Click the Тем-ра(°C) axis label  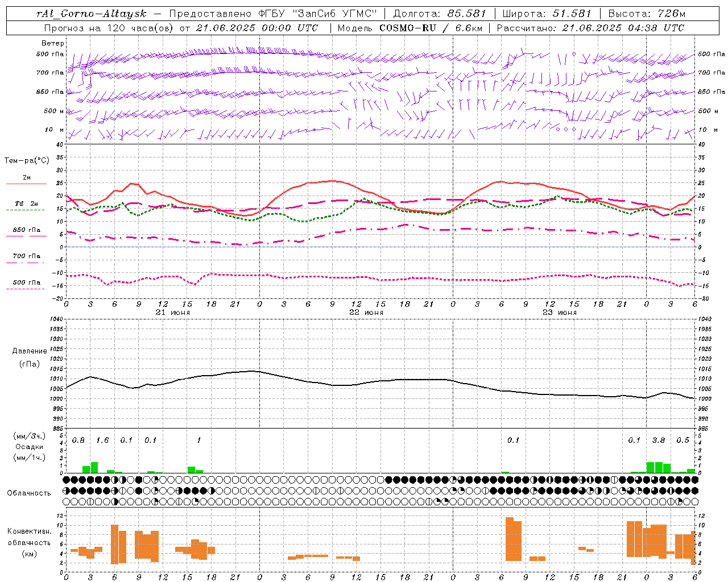pyautogui.click(x=27, y=161)
